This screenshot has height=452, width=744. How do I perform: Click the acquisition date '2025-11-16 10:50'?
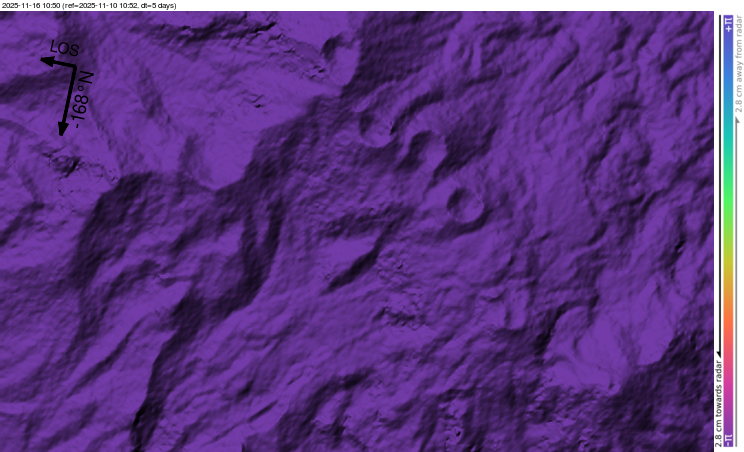32,5
